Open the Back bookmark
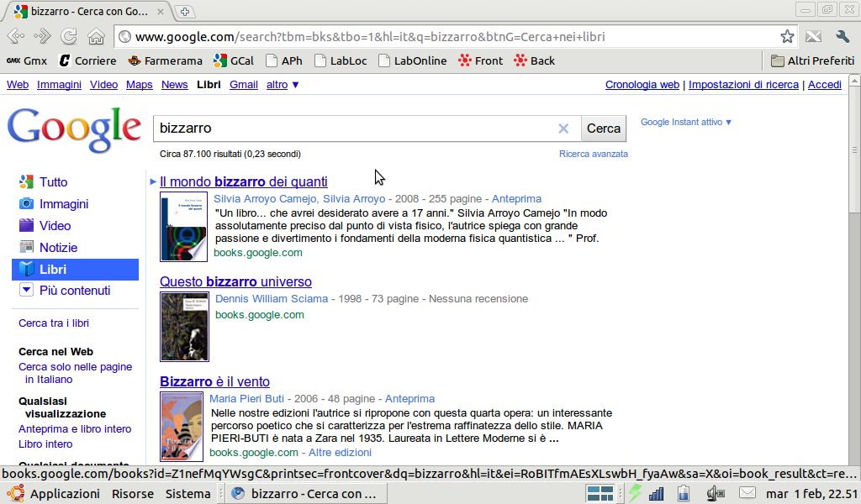The width and height of the screenshot is (861, 504). pyautogui.click(x=534, y=60)
